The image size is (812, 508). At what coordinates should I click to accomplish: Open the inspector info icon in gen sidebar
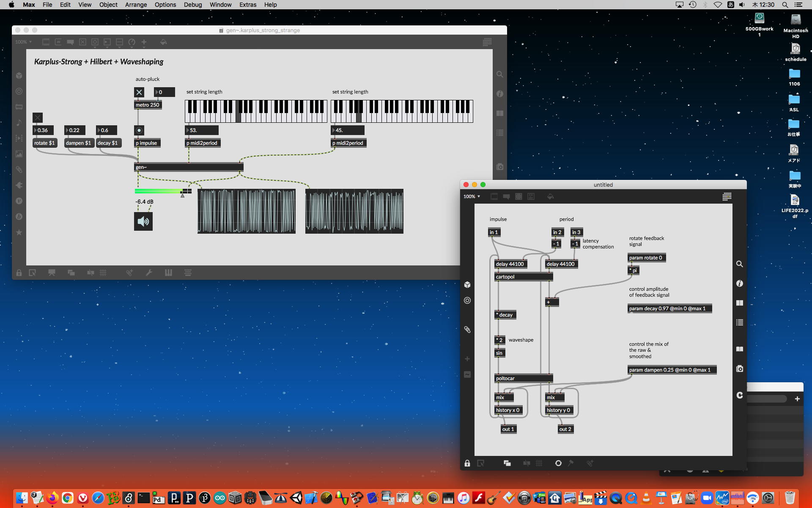pyautogui.click(x=739, y=283)
